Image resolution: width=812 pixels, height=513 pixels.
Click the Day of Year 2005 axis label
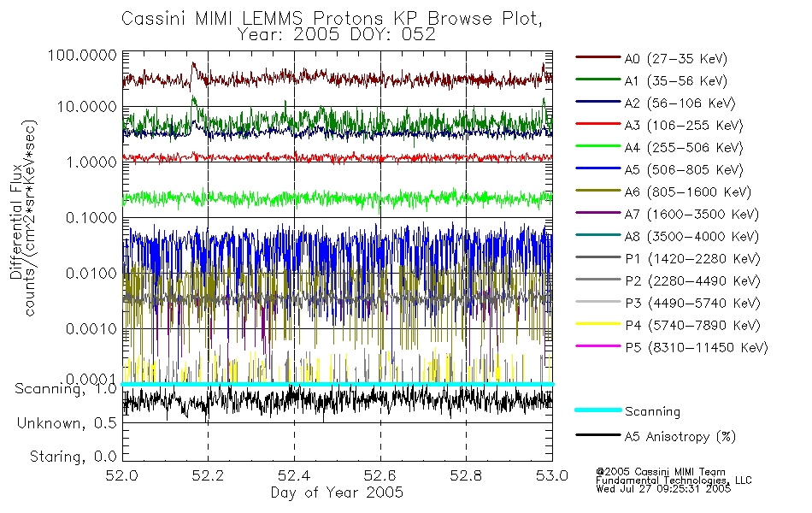tap(337, 492)
